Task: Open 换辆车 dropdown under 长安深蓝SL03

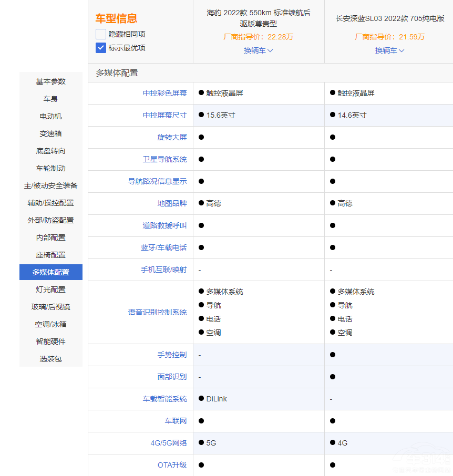Action: [389, 50]
